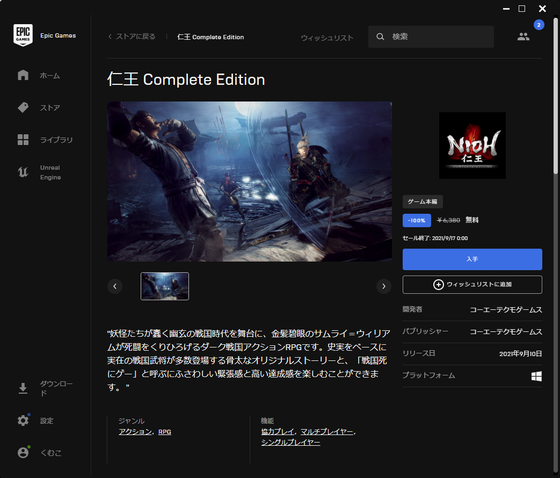Select ダウンロード in the sidebar
The width and height of the screenshot is (560, 478).
coord(56,388)
